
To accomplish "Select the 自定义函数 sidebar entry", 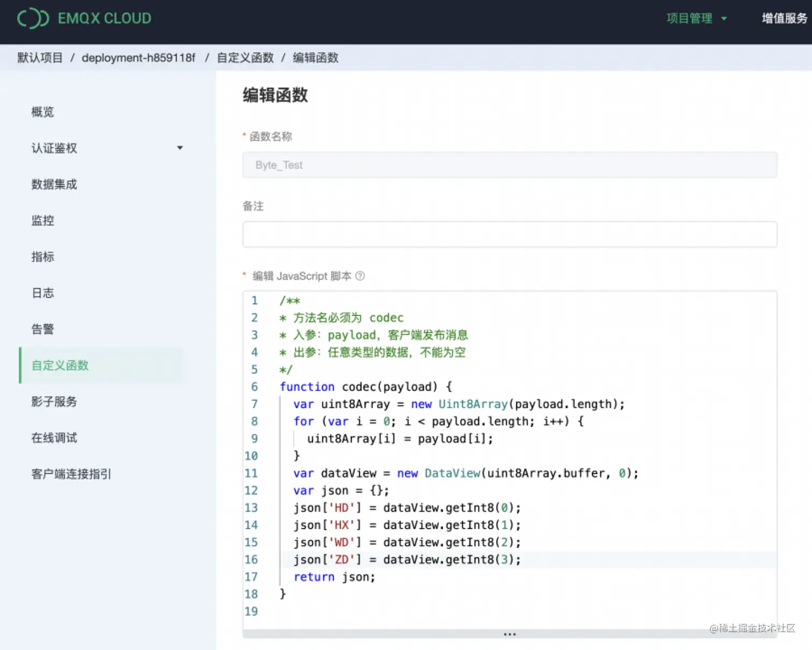I will 60,366.
